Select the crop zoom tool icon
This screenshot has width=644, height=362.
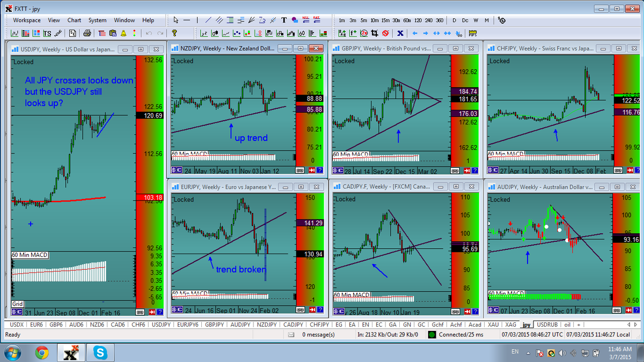(x=375, y=33)
